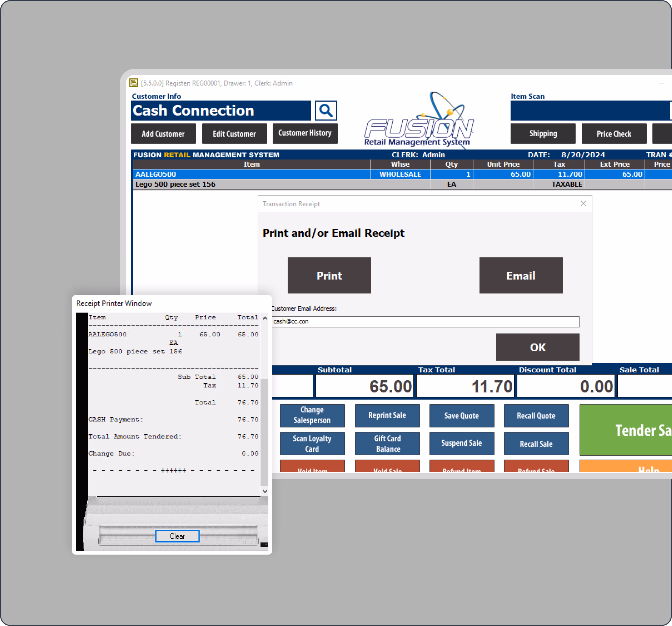This screenshot has width=672, height=626.
Task: Click Reprint Sale
Action: point(387,415)
